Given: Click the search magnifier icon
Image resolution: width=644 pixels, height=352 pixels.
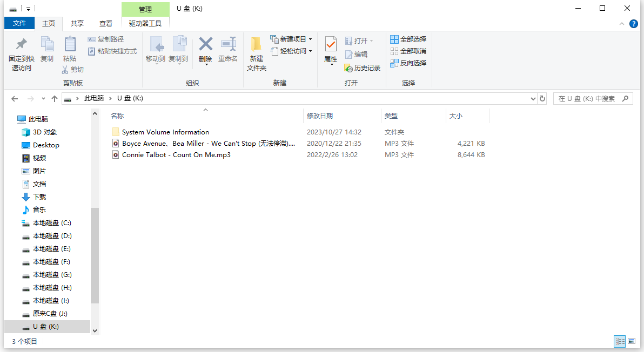Looking at the screenshot, I should coord(626,98).
